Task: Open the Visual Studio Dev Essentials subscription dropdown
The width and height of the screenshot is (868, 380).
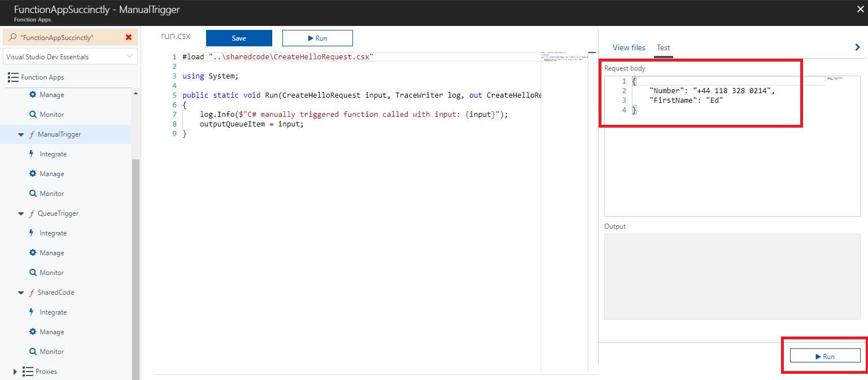Action: (70, 56)
